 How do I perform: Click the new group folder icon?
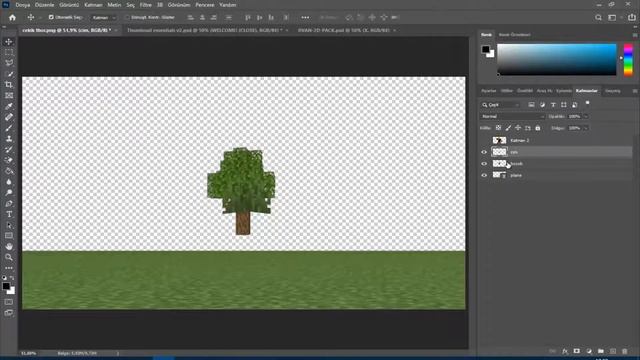point(601,351)
